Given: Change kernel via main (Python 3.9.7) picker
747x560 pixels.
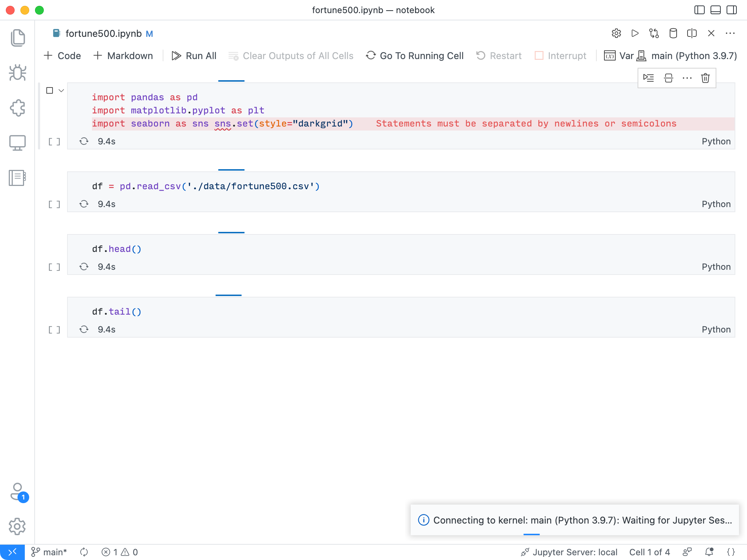Looking at the screenshot, I should pyautogui.click(x=693, y=55).
